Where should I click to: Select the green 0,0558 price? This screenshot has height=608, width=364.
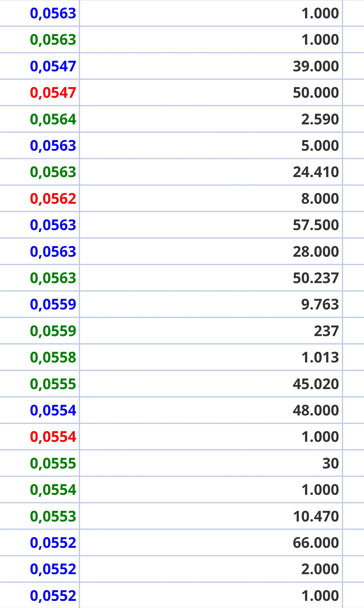pos(53,357)
